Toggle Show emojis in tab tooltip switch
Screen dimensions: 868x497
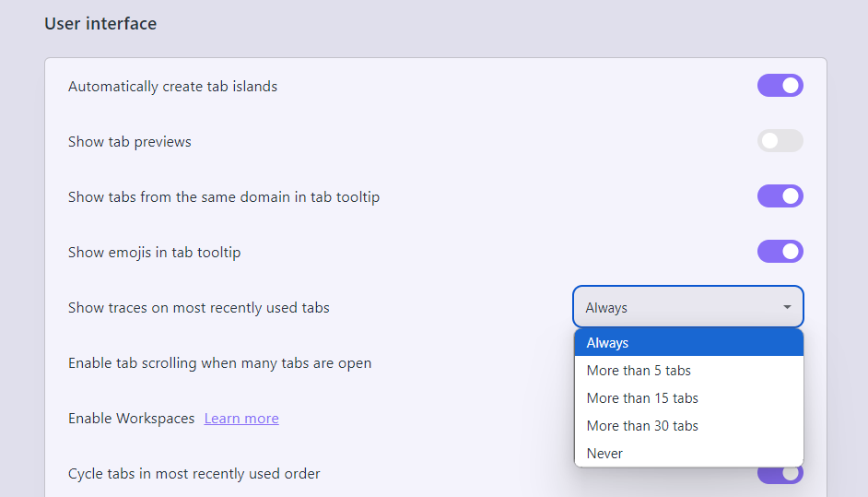tap(780, 252)
